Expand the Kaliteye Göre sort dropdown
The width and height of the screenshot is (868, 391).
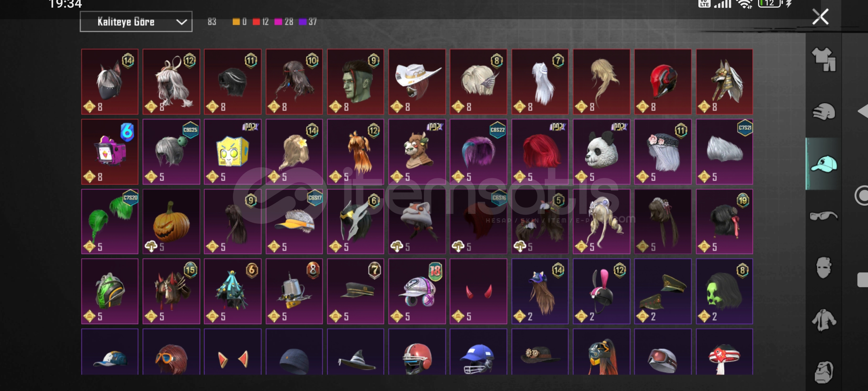(136, 22)
